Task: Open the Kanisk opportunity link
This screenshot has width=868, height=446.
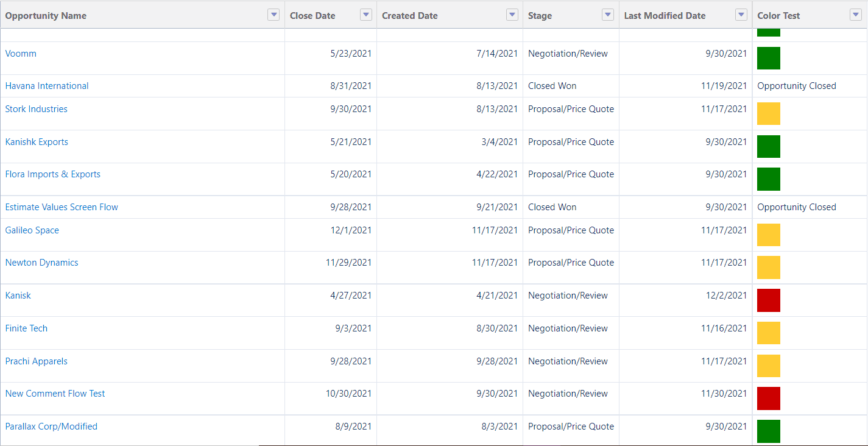Action: (18, 296)
